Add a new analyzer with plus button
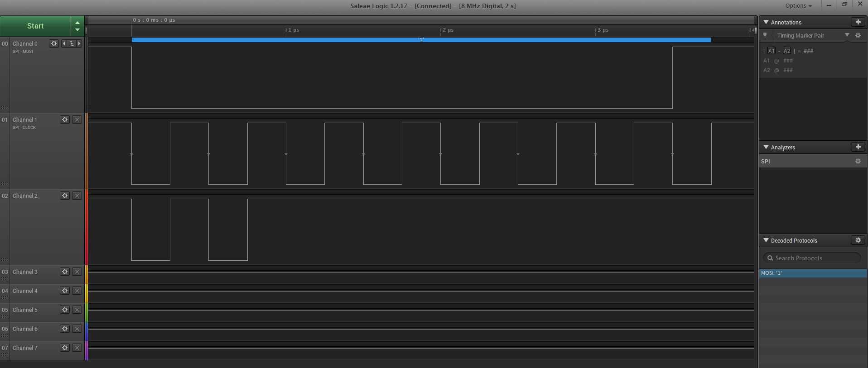 pos(858,147)
